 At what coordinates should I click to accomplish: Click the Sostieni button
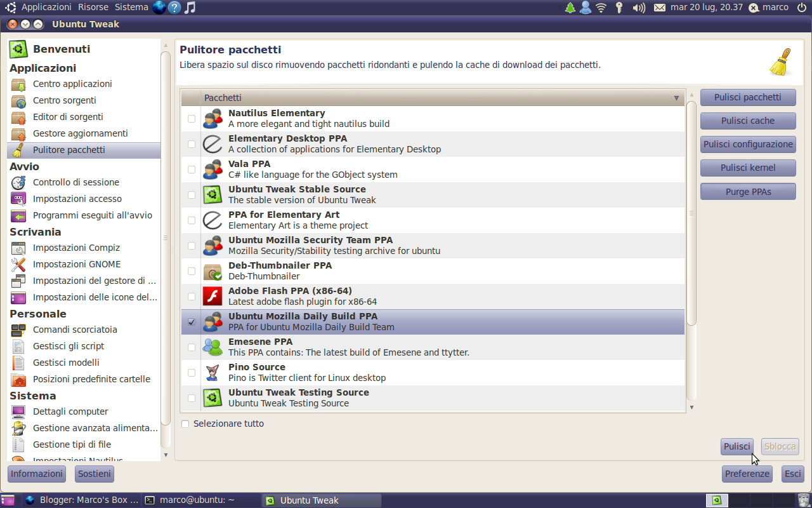[95, 474]
